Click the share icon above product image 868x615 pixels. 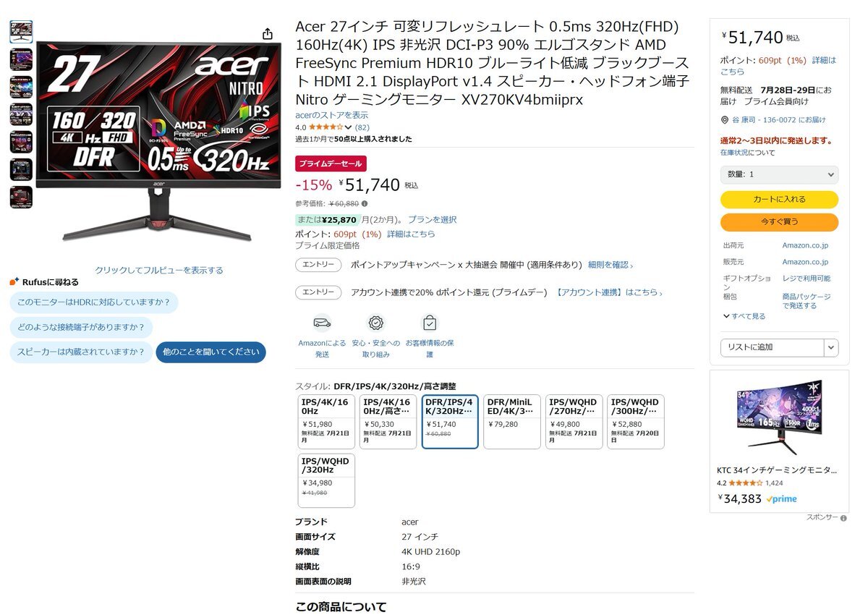tap(268, 34)
